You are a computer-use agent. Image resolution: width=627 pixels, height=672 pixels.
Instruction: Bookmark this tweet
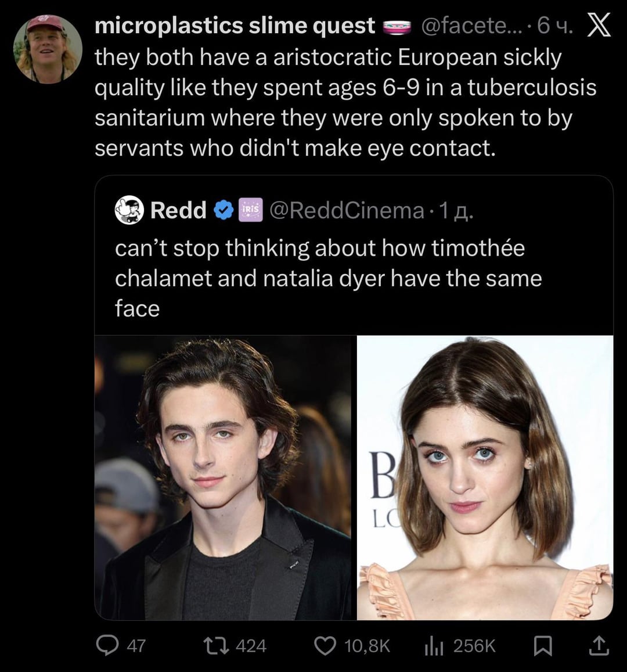click(x=543, y=645)
